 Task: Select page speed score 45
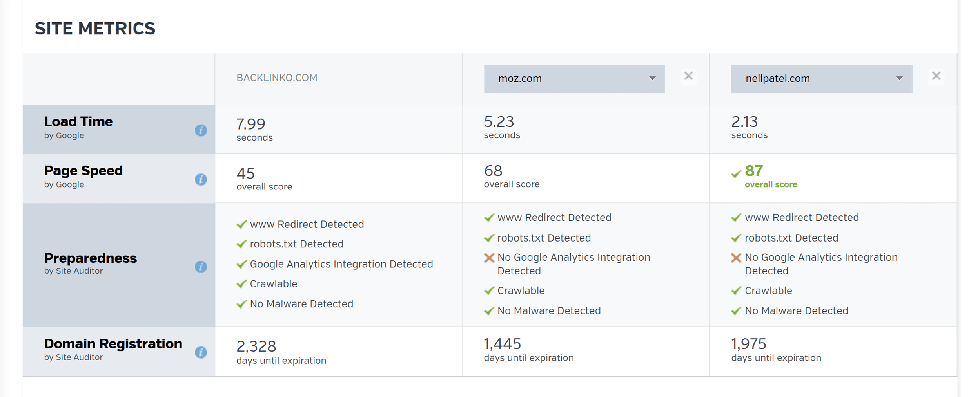pos(264,179)
